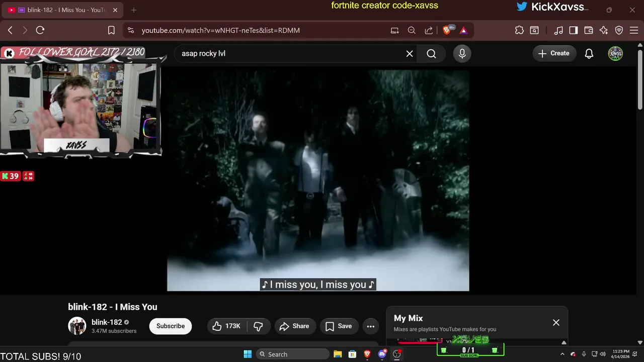Submit the YouTube search with magnifier
The width and height of the screenshot is (644, 362).
click(431, 53)
